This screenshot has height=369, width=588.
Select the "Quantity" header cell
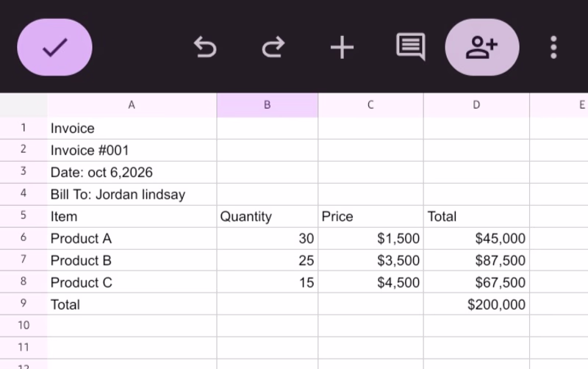coord(268,216)
